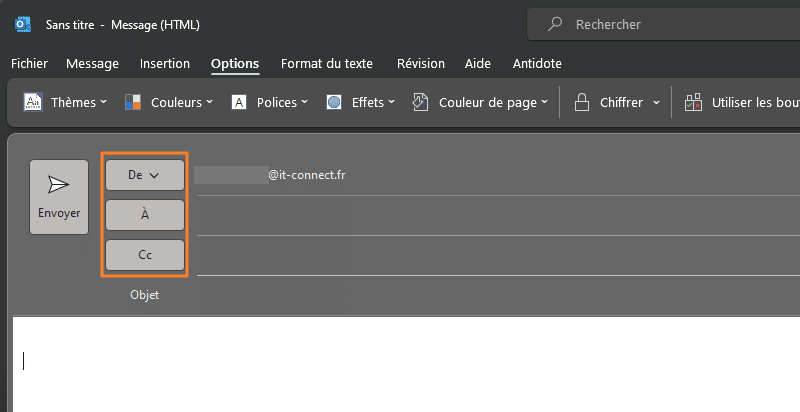The height and width of the screenshot is (412, 800).
Task: Click the Polices letter A icon
Action: (x=239, y=102)
